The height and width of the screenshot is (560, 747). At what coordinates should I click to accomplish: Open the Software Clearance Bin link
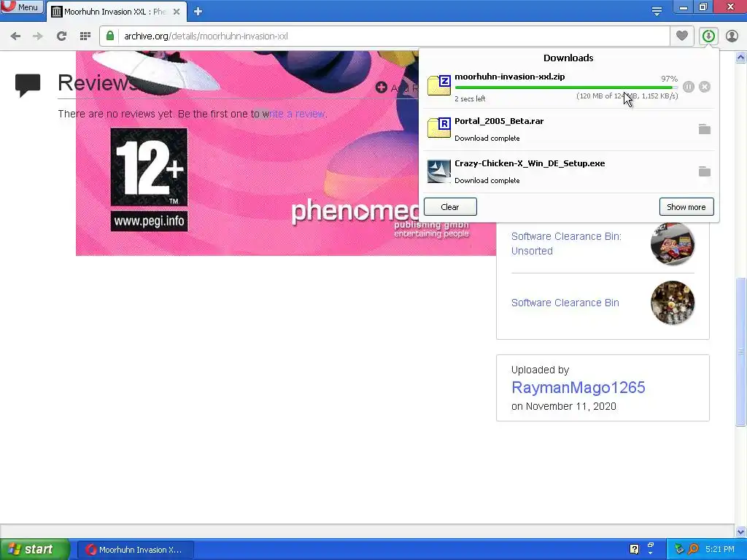tap(565, 303)
